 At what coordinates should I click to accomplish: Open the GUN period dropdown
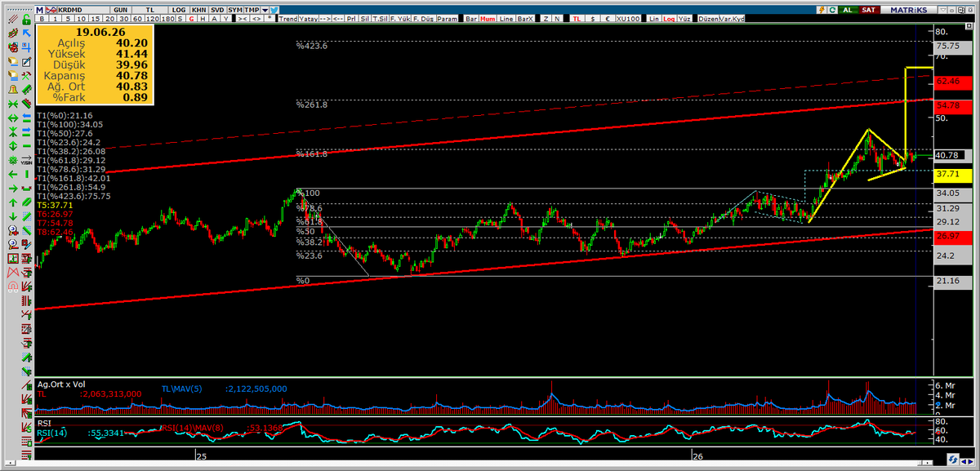[x=120, y=10]
